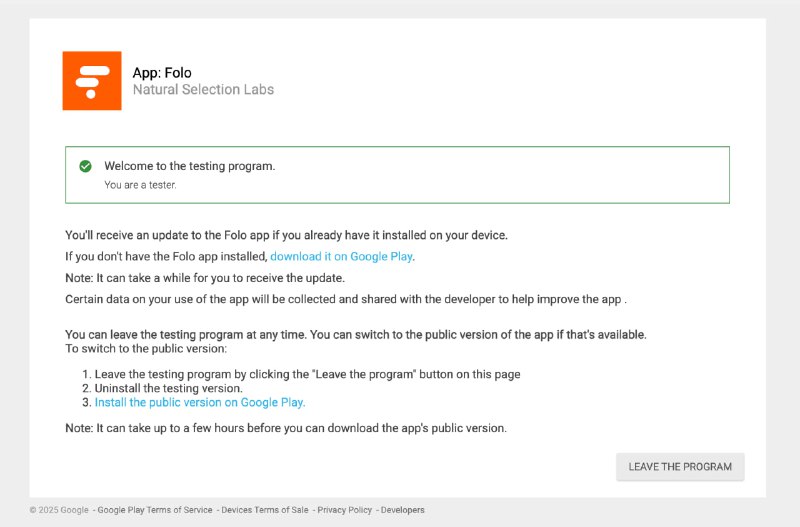Click step 1 about leaving the testing program
Viewport: 800px width, 527px height.
(x=307, y=374)
